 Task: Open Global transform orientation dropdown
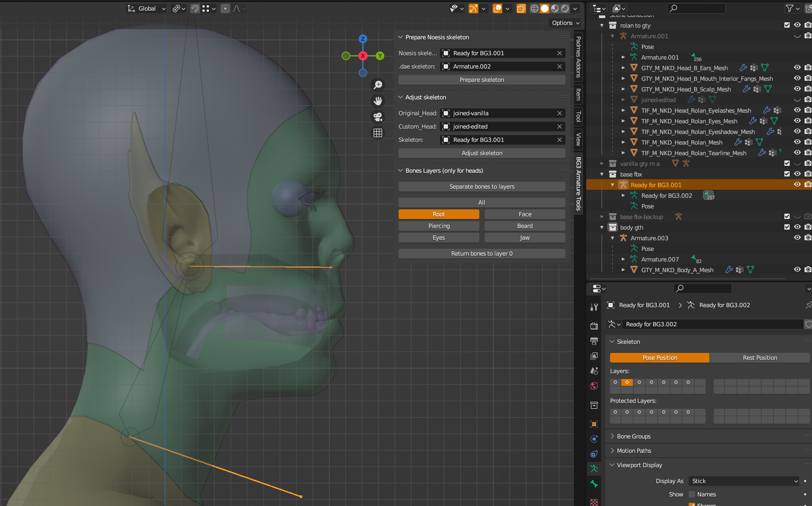click(x=147, y=9)
